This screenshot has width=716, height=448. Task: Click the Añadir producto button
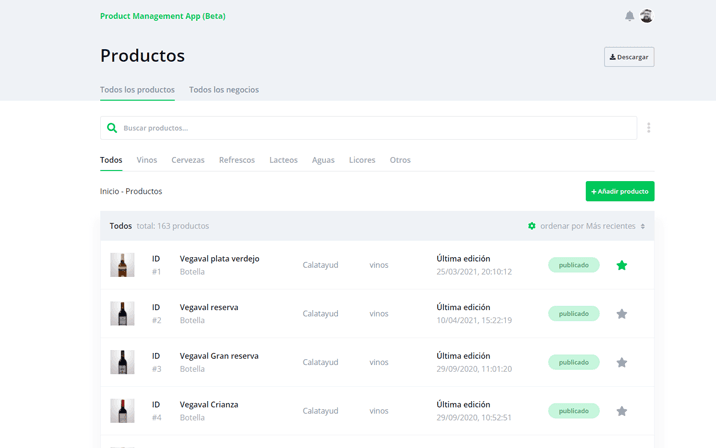pyautogui.click(x=620, y=191)
